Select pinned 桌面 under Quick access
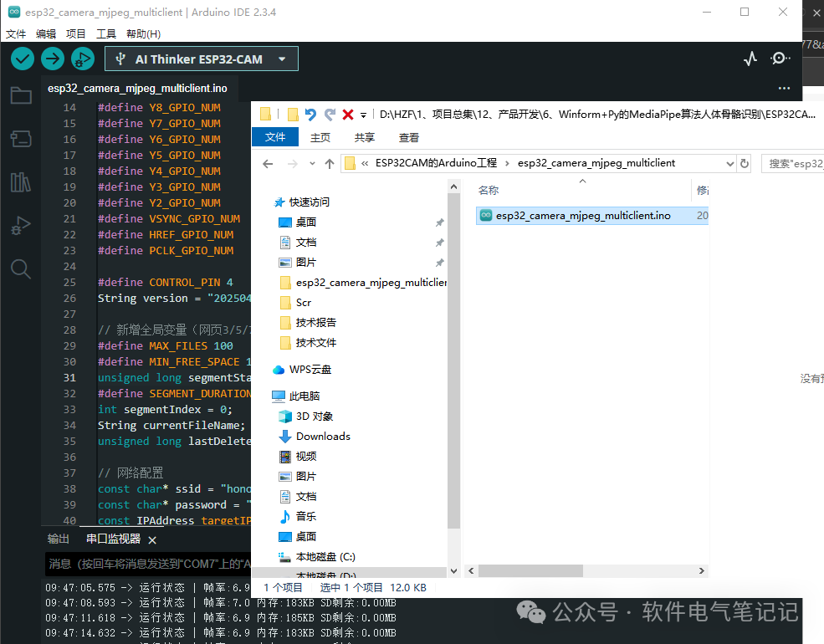824x644 pixels. [x=306, y=222]
